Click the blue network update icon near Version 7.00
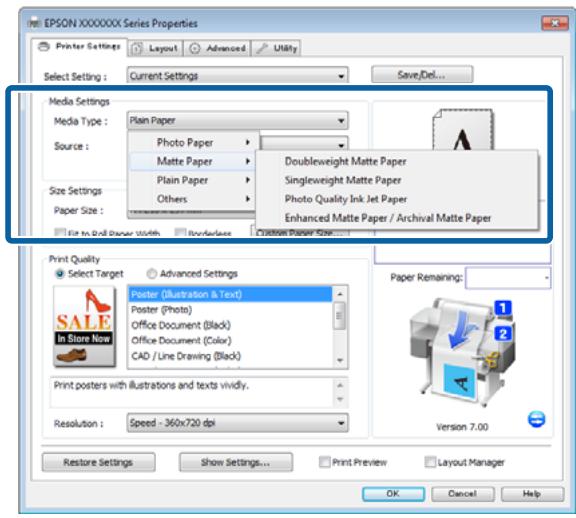 pyautogui.click(x=536, y=419)
